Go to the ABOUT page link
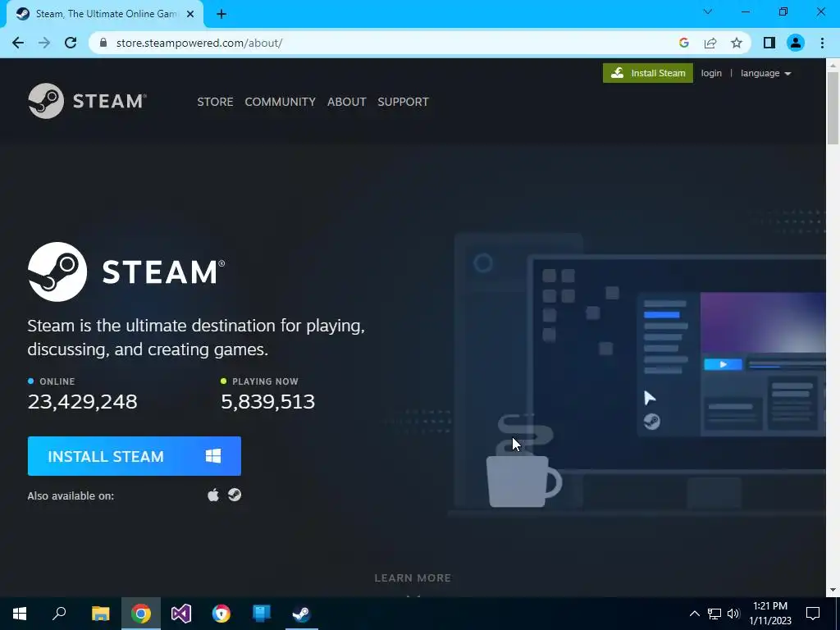This screenshot has width=840, height=630. pyautogui.click(x=347, y=102)
